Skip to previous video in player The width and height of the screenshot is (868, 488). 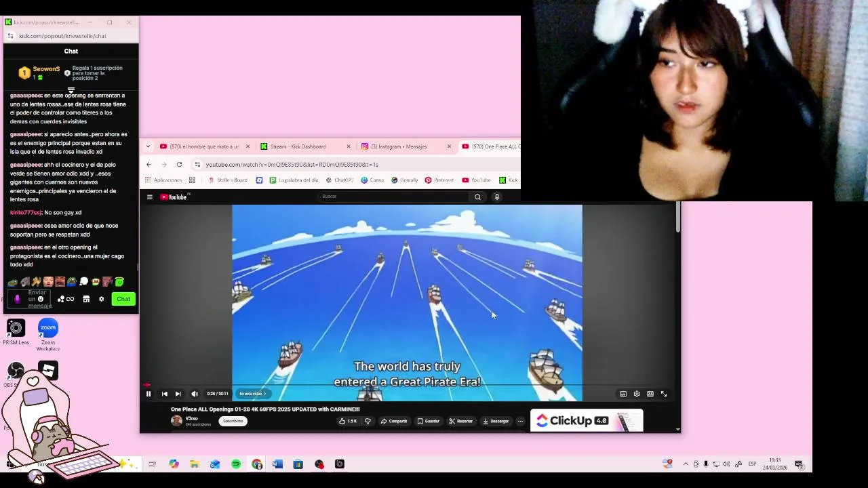tap(164, 394)
